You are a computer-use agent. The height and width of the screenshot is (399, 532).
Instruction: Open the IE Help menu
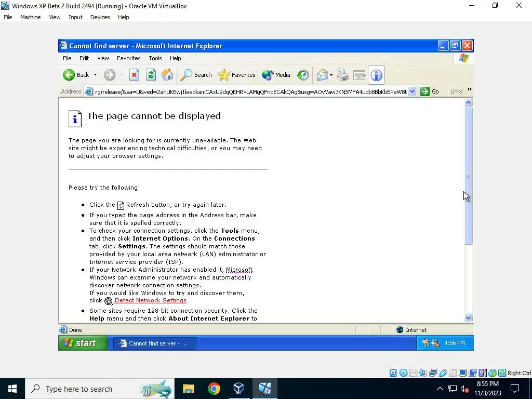point(176,58)
